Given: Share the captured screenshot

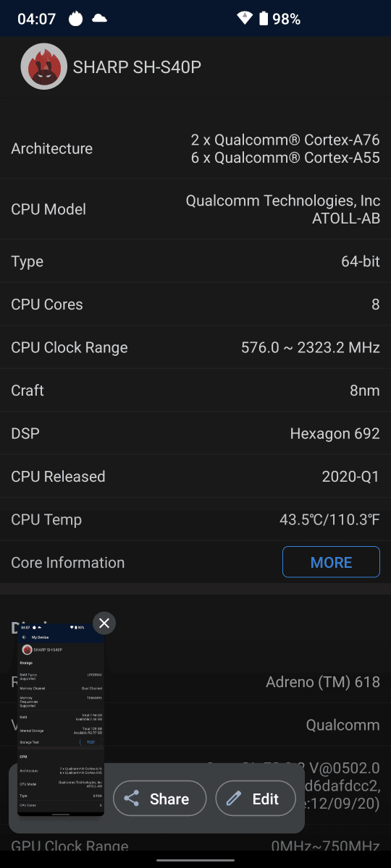Looking at the screenshot, I should pos(159,799).
